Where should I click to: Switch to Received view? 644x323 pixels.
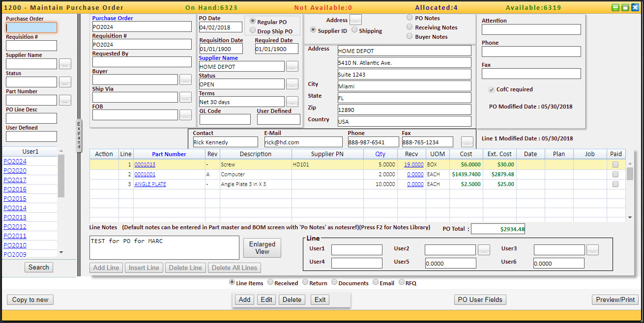[x=270, y=282]
